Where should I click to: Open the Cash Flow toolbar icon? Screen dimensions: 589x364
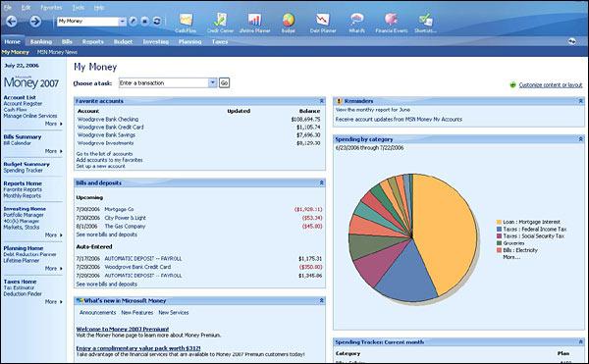tap(186, 24)
